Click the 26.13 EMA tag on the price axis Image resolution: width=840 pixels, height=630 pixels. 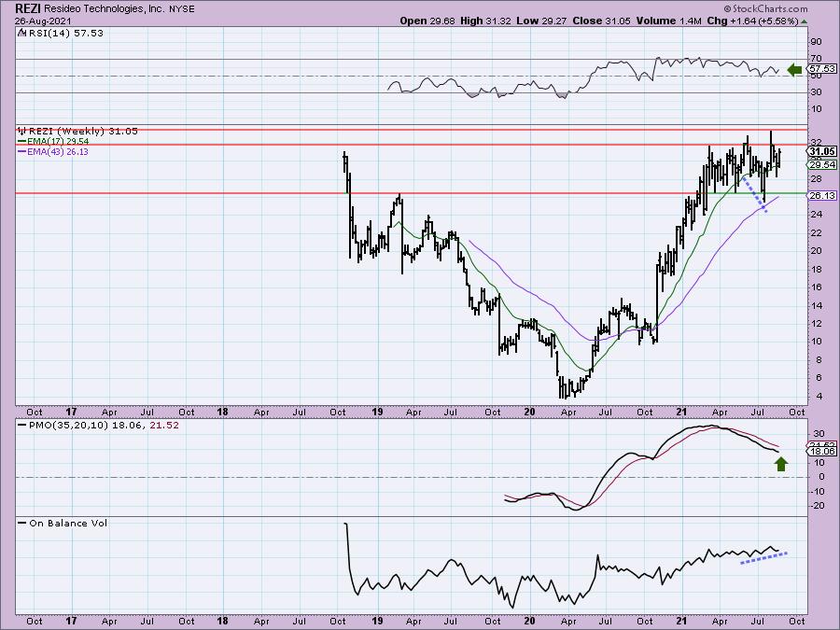(x=821, y=196)
